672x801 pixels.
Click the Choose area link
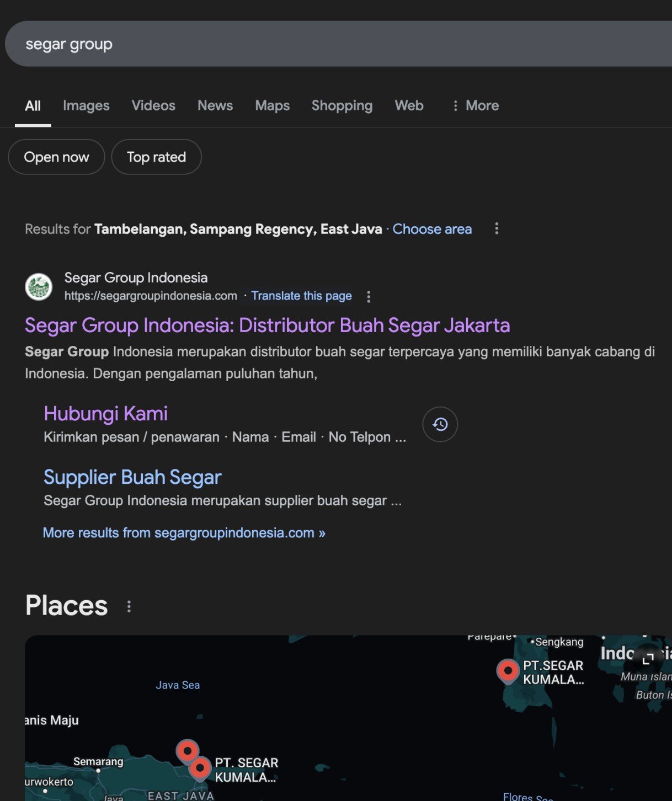tap(432, 229)
